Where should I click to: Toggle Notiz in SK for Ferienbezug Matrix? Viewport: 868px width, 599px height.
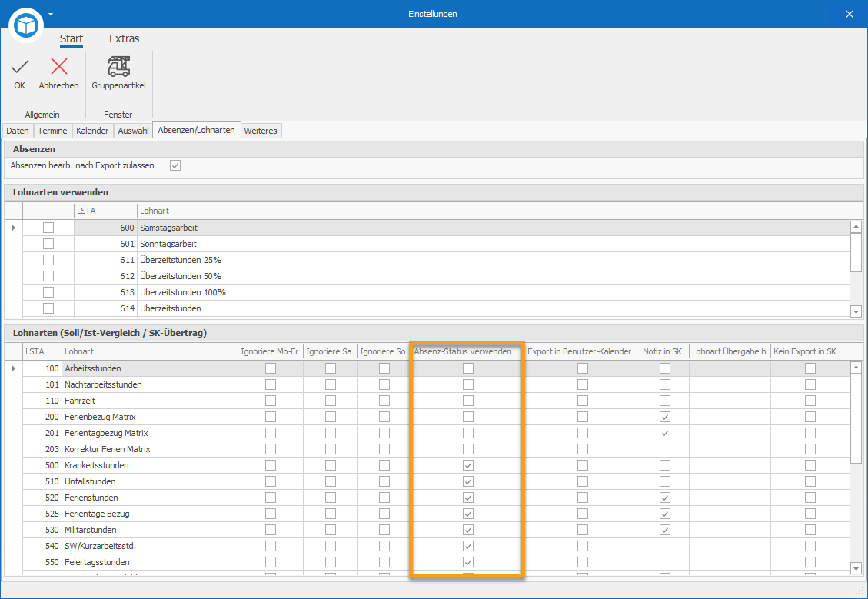[x=665, y=417]
